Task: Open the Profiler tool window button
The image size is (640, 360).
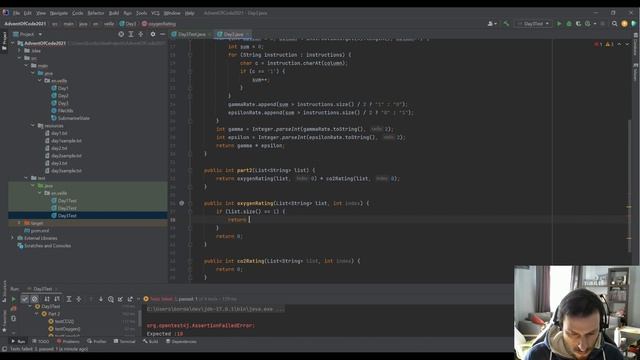Action: [97, 341]
